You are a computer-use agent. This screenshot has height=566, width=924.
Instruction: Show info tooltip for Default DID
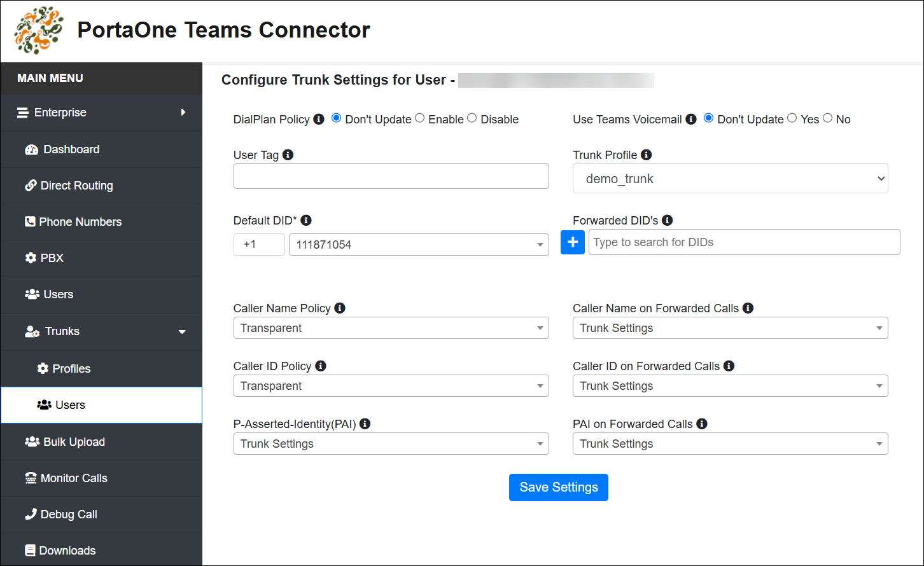306,220
